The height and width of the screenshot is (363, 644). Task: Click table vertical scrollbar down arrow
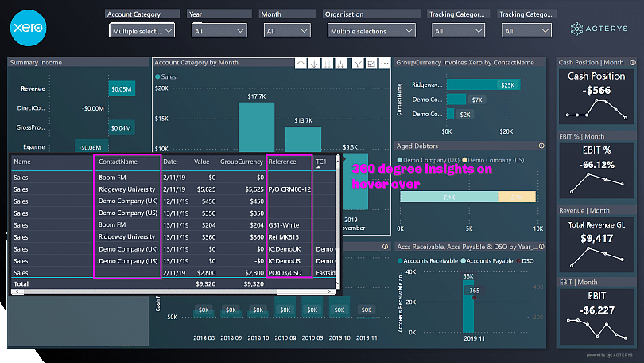coord(338,283)
